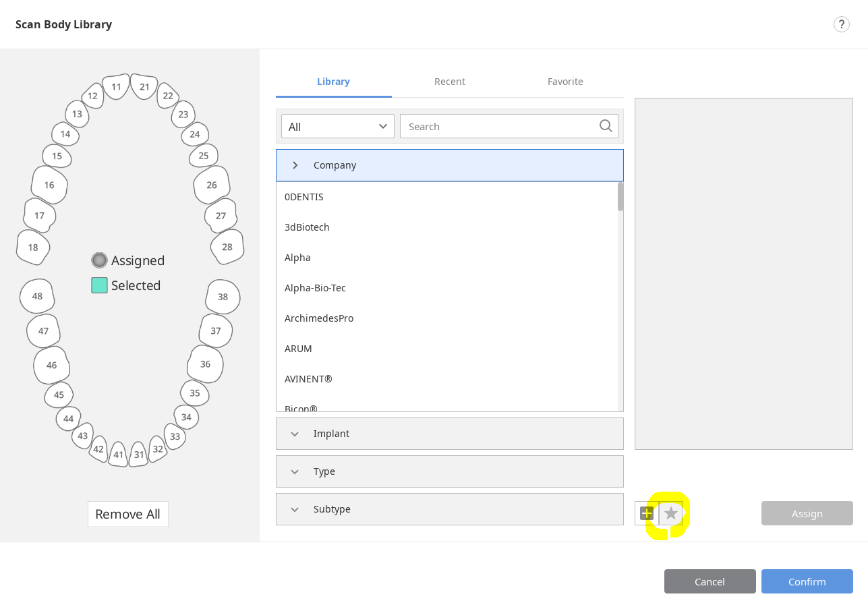This screenshot has height=609, width=868.
Task: Select molar tooth 26
Action: click(212, 185)
